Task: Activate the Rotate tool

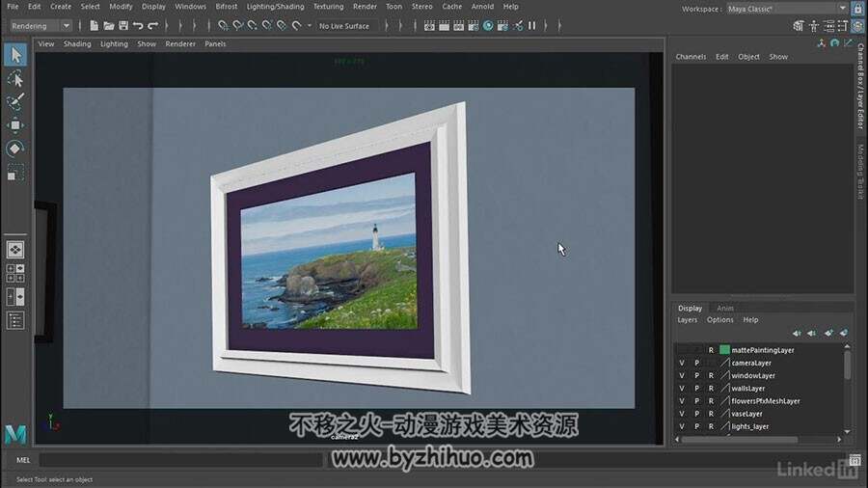Action: pos(15,149)
